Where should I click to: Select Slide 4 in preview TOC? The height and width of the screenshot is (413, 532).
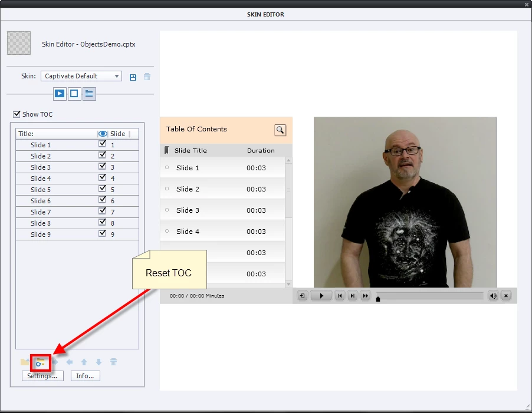pos(222,232)
